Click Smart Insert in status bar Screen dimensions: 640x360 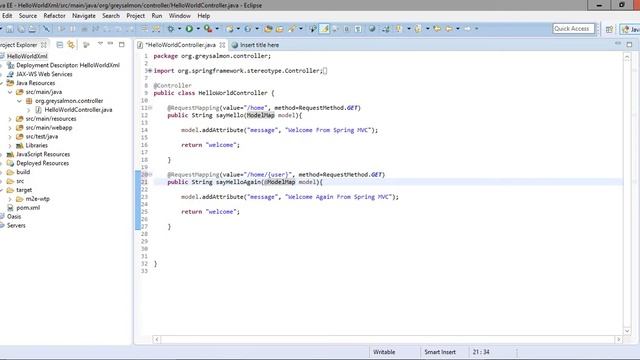[440, 352]
